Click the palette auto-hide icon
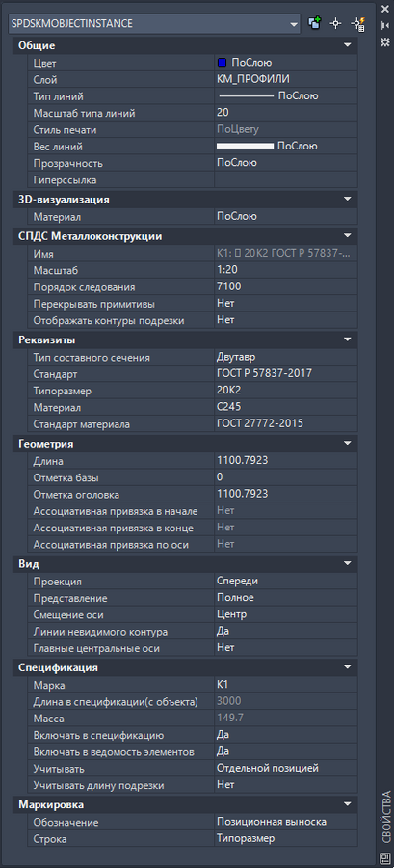This screenshot has height=868, width=394. click(x=385, y=25)
